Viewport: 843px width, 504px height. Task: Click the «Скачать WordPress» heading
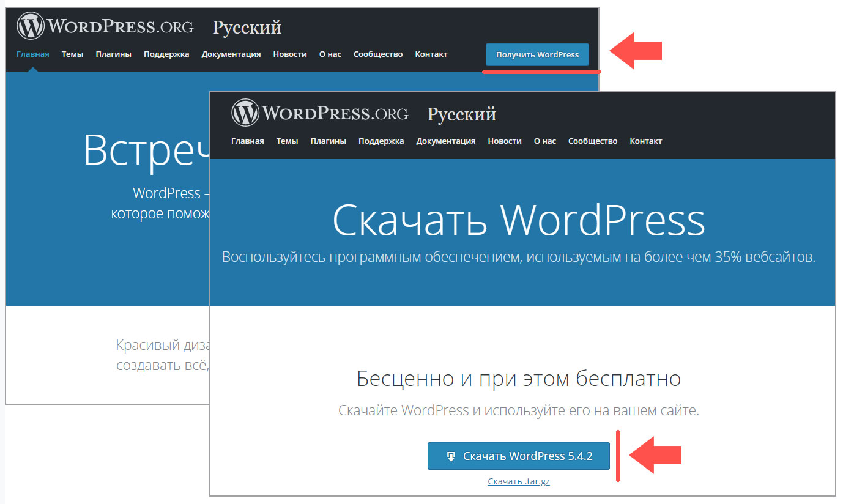(x=519, y=220)
